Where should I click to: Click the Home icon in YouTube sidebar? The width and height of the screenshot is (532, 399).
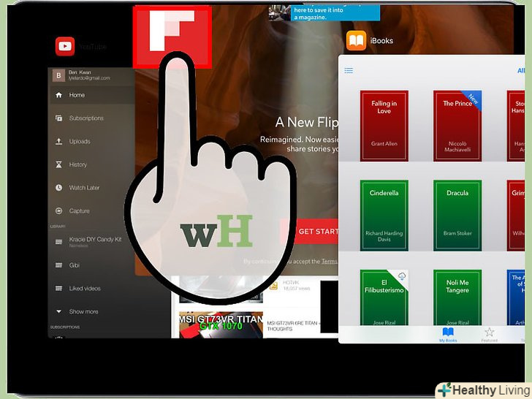(58, 95)
